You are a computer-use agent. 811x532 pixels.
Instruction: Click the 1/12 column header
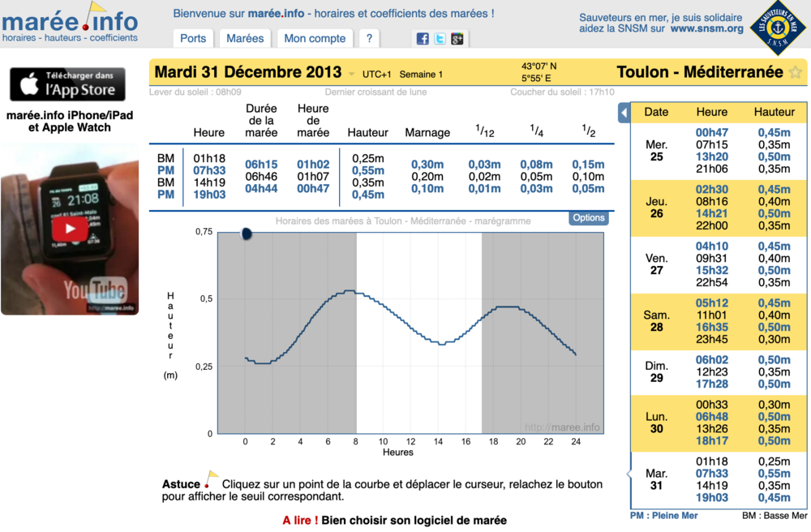point(485,131)
